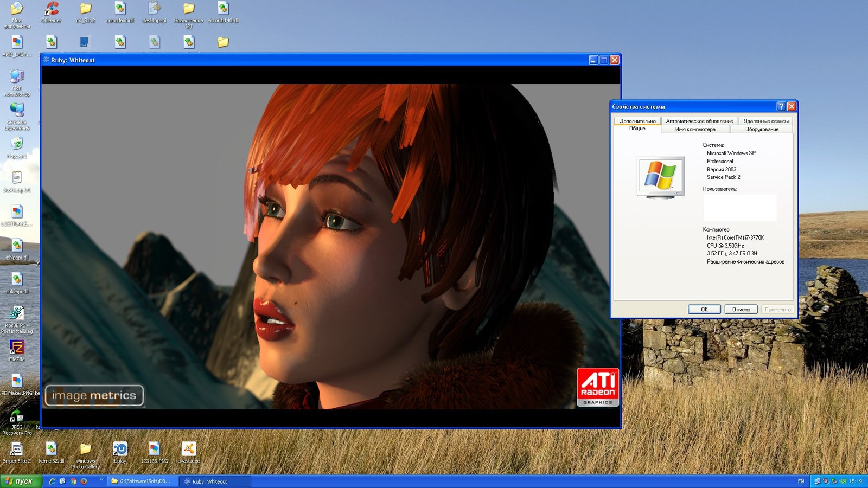Click the help question mark button

pos(781,107)
